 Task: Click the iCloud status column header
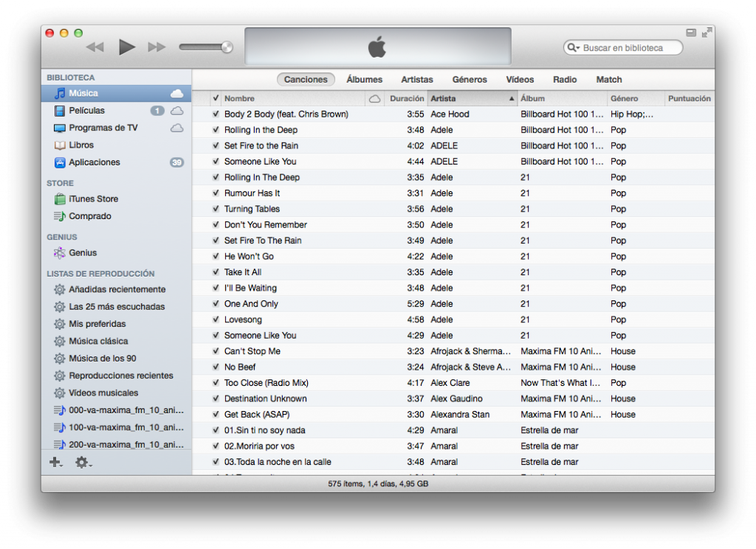[x=374, y=99]
